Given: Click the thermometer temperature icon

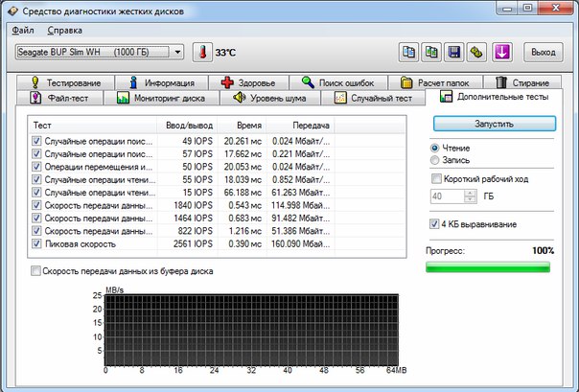Looking at the screenshot, I should (x=201, y=52).
